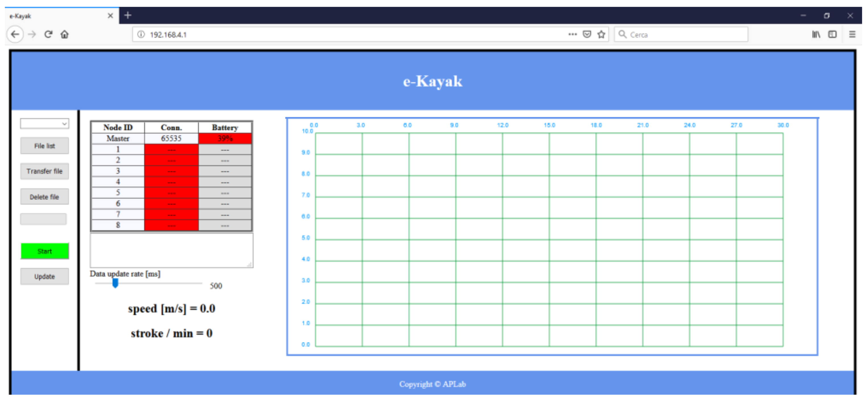Screen dimensions: 868x399
Task: Open the Firefox hamburger menu
Action: [852, 34]
